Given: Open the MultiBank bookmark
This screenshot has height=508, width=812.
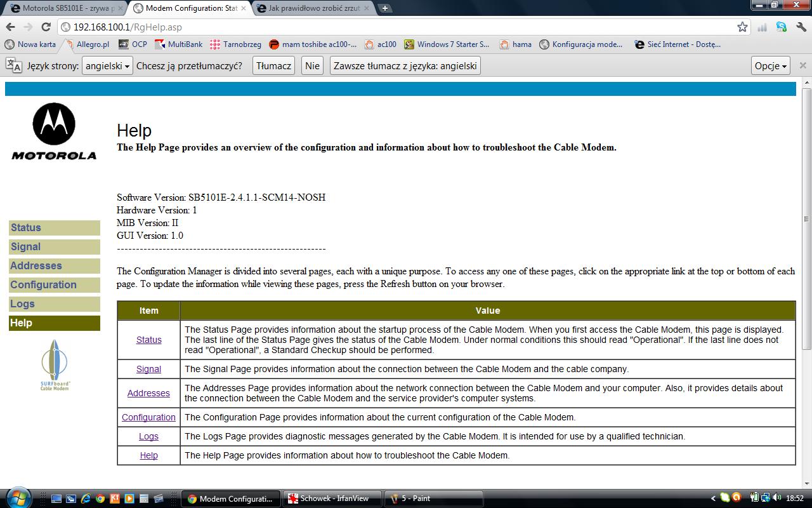Looking at the screenshot, I should 179,44.
